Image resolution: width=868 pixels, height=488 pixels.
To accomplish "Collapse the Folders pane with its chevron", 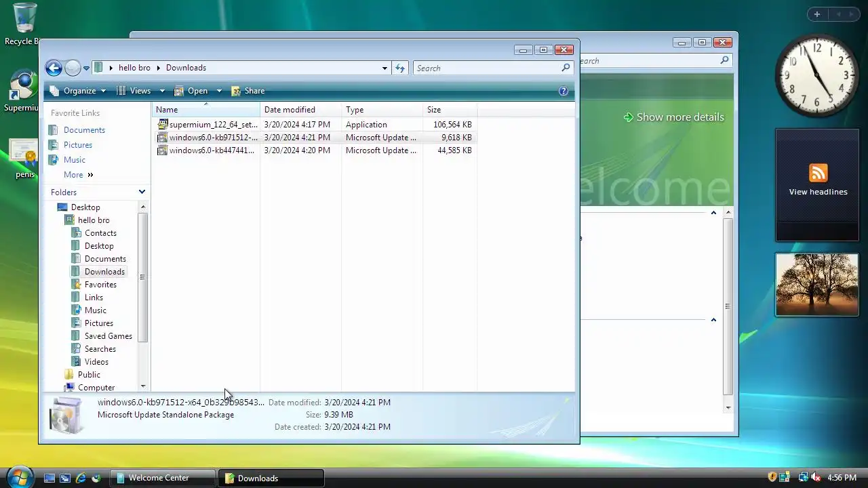I will [142, 192].
